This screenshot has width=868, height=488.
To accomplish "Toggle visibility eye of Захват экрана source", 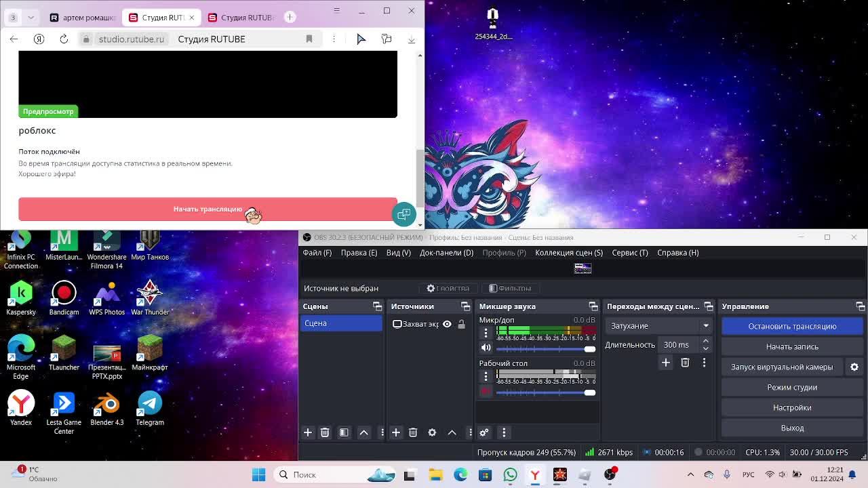I will [447, 324].
